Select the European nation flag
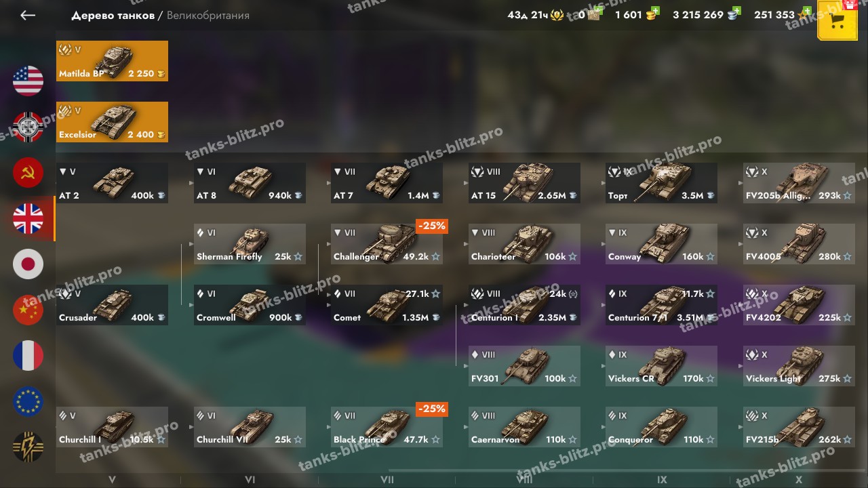This screenshot has width=868, height=488. click(x=28, y=402)
